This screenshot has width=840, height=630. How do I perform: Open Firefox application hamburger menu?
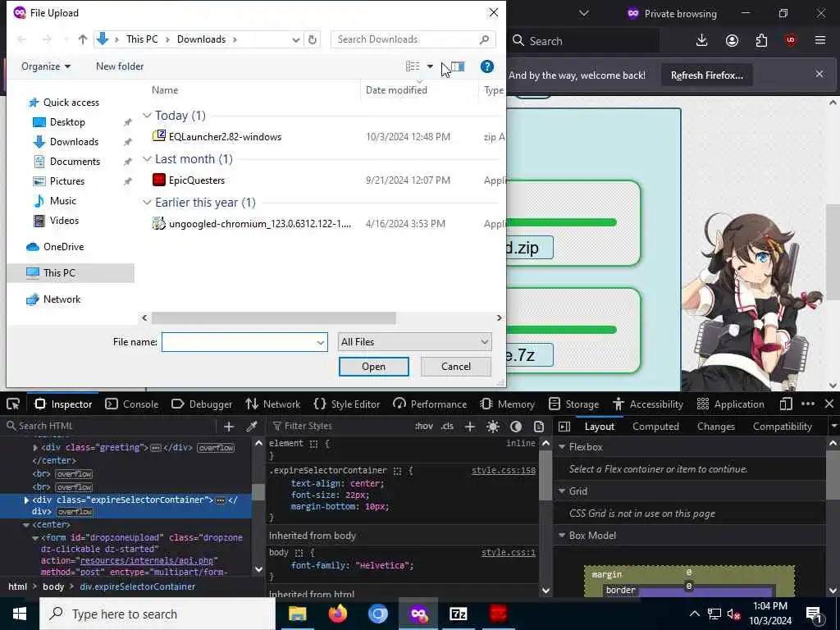point(820,41)
